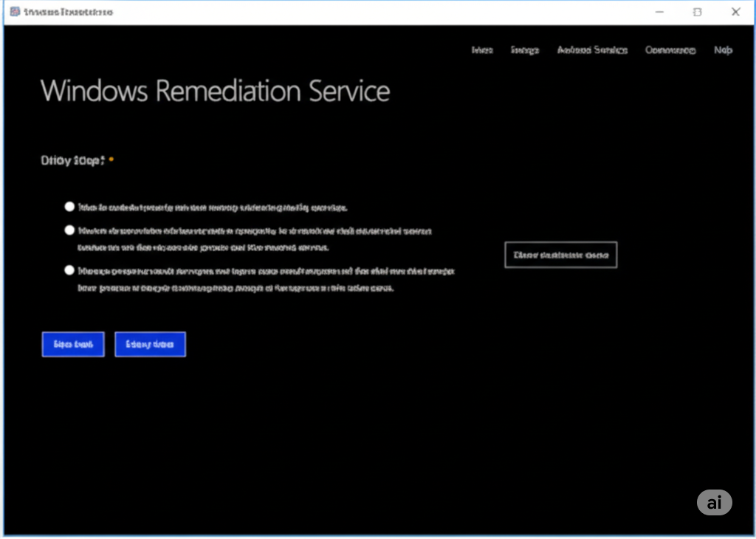Open the navigation item starting with 'C'
This screenshot has width=756, height=539.
[x=670, y=50]
